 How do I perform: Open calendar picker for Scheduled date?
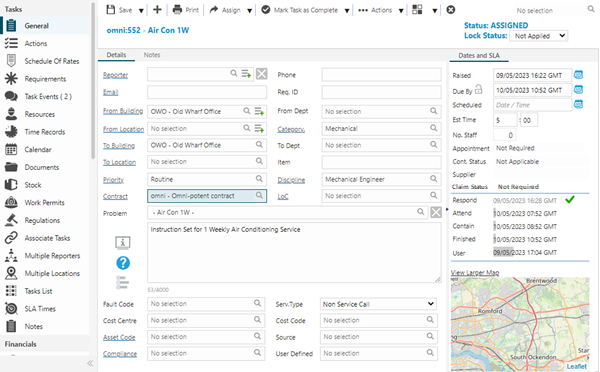click(578, 104)
